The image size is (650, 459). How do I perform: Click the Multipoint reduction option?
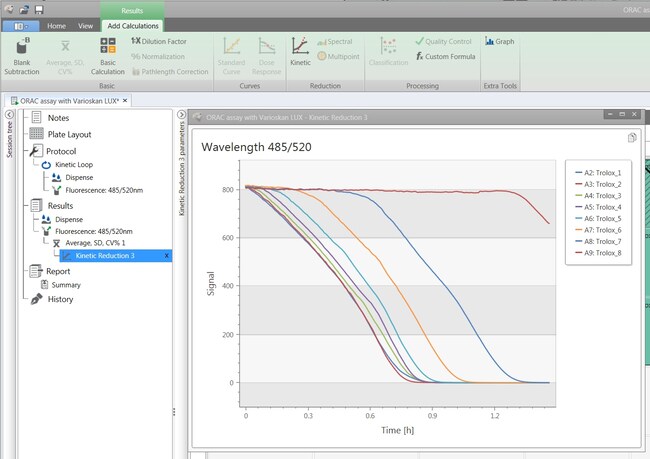click(x=338, y=56)
